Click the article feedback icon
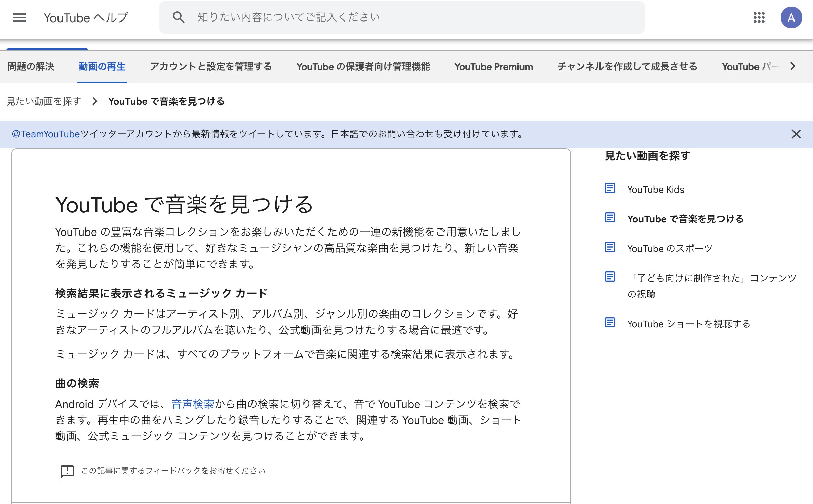 (x=67, y=471)
